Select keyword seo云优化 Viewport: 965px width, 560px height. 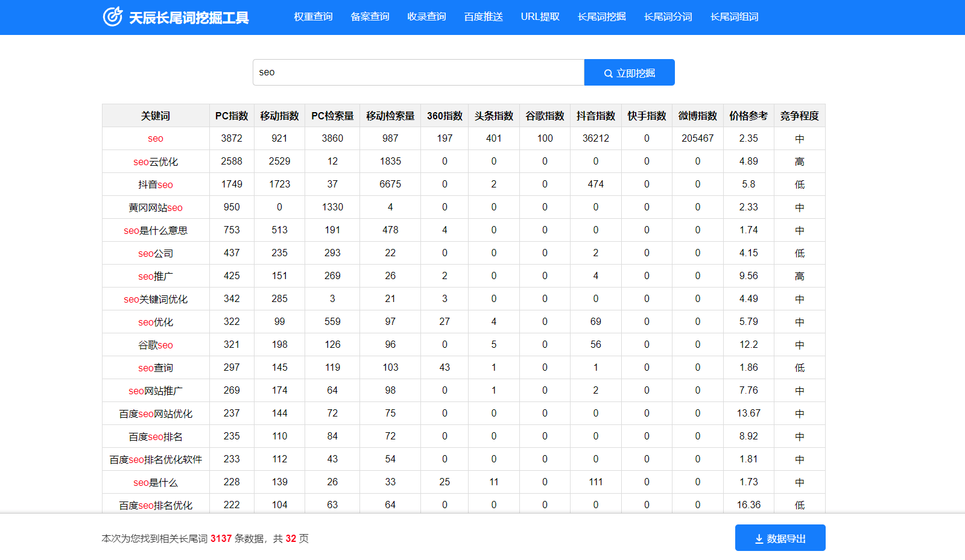point(156,162)
